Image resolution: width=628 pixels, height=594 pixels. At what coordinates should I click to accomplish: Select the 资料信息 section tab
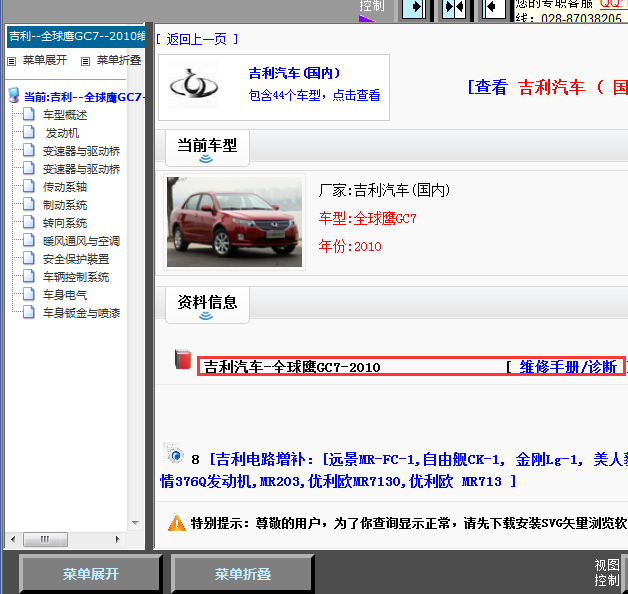coord(207,305)
